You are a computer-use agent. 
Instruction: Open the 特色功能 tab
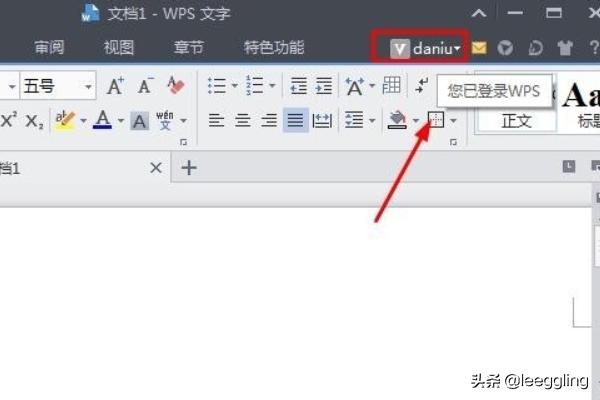(x=274, y=48)
